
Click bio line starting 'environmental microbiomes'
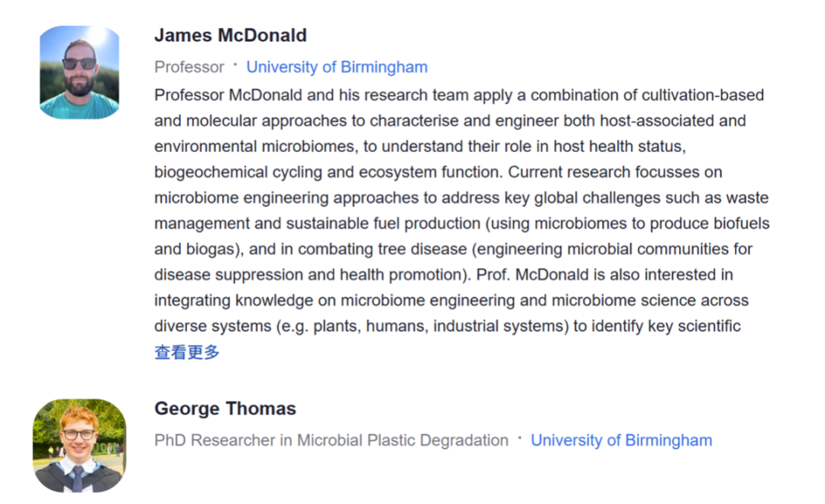click(x=420, y=147)
